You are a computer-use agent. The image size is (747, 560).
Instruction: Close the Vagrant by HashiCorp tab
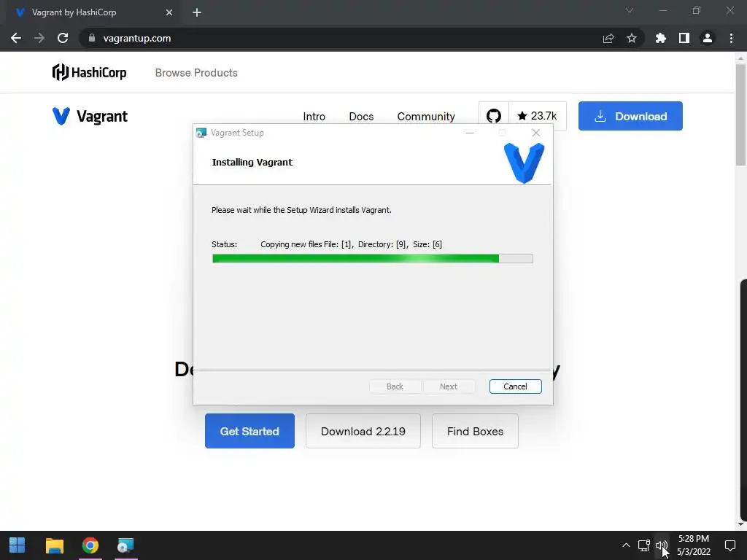(x=169, y=12)
